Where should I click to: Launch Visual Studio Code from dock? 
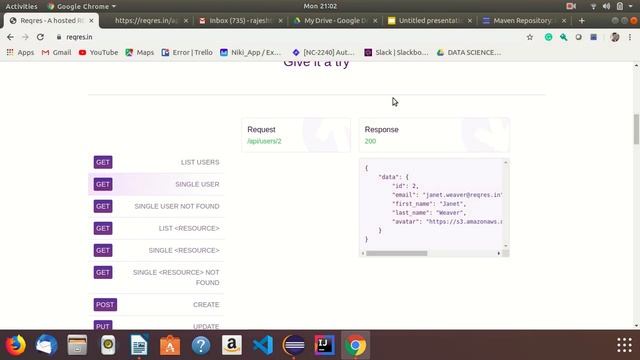click(263, 345)
